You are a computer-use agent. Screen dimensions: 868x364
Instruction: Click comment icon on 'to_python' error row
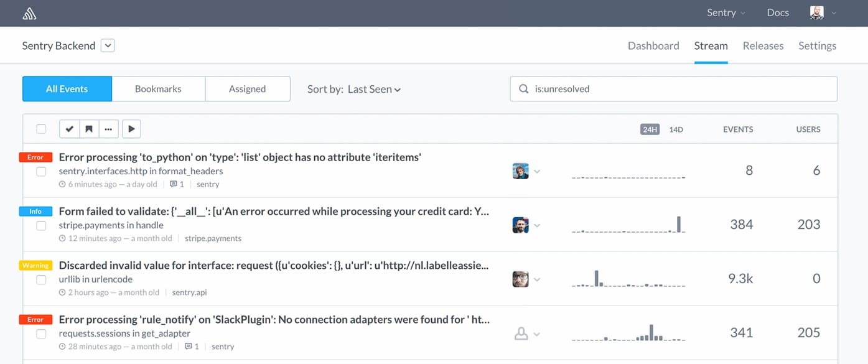(174, 184)
